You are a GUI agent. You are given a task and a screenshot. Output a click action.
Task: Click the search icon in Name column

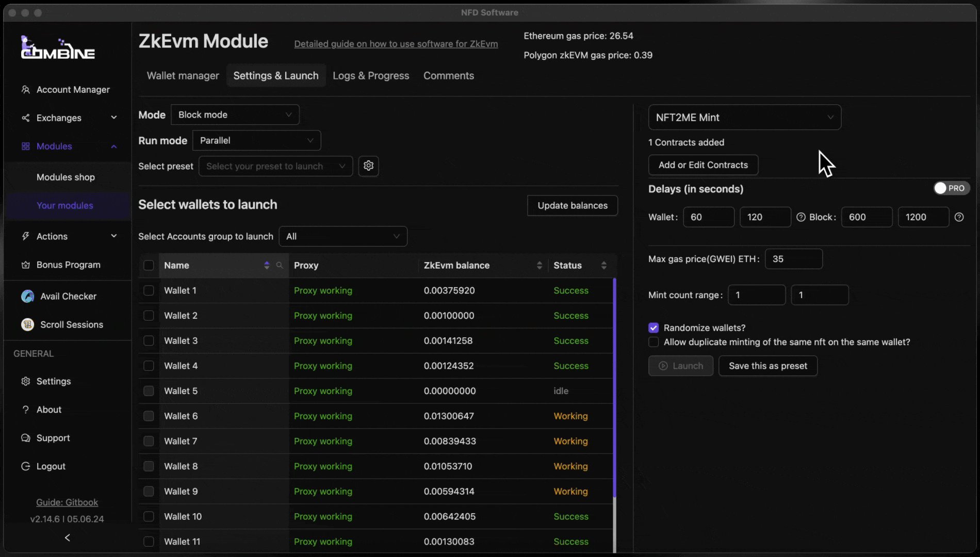(x=280, y=265)
